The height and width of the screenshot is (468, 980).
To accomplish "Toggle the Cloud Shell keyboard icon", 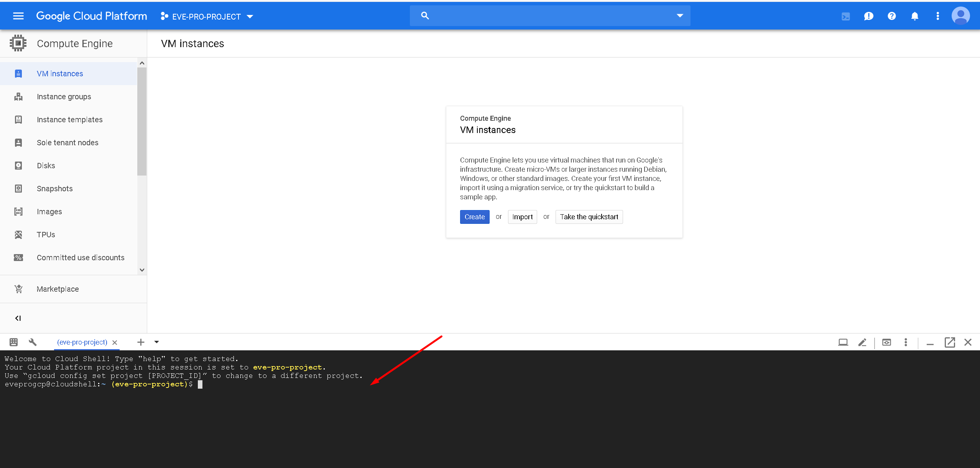I will [x=14, y=342].
